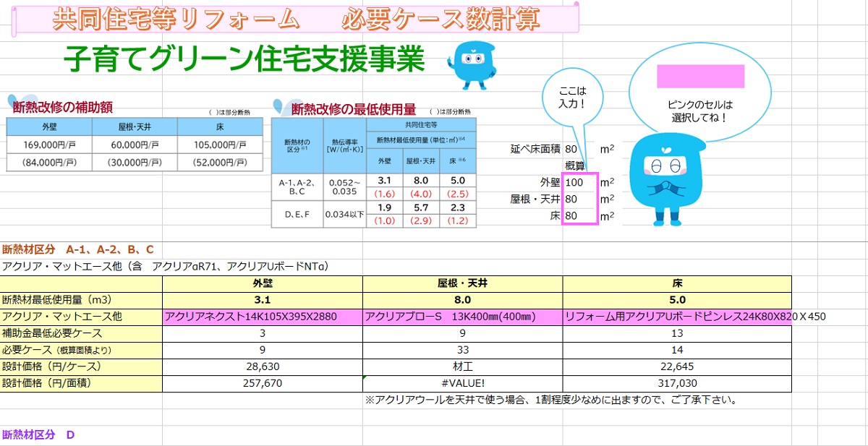The height and width of the screenshot is (446, 868).
Task: Click the 補助金最低必要ケース row label
Action: click(x=81, y=333)
